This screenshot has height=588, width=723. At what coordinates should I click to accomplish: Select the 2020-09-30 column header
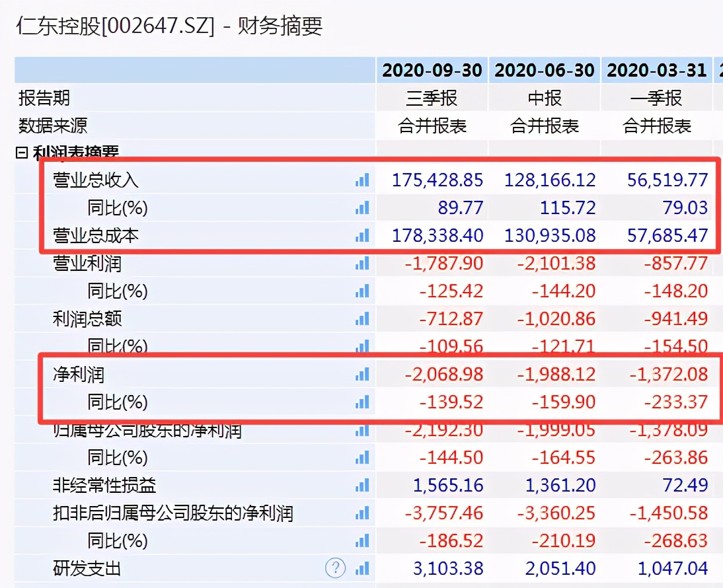tap(432, 71)
